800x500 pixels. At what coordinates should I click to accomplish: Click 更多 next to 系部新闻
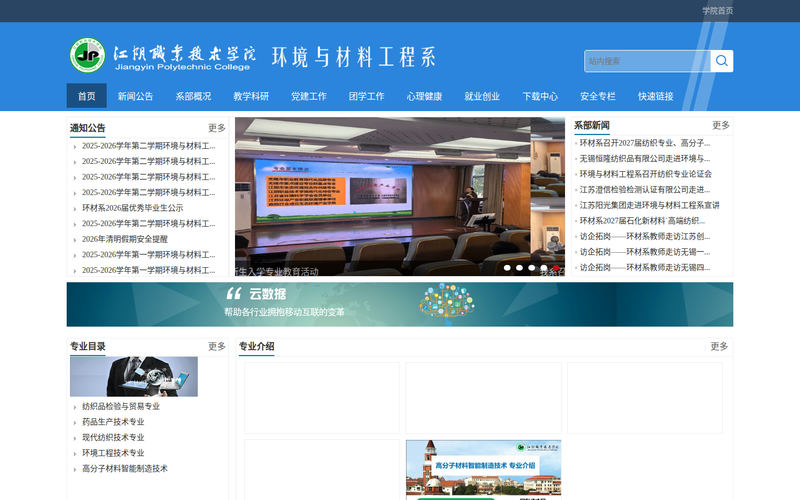721,125
